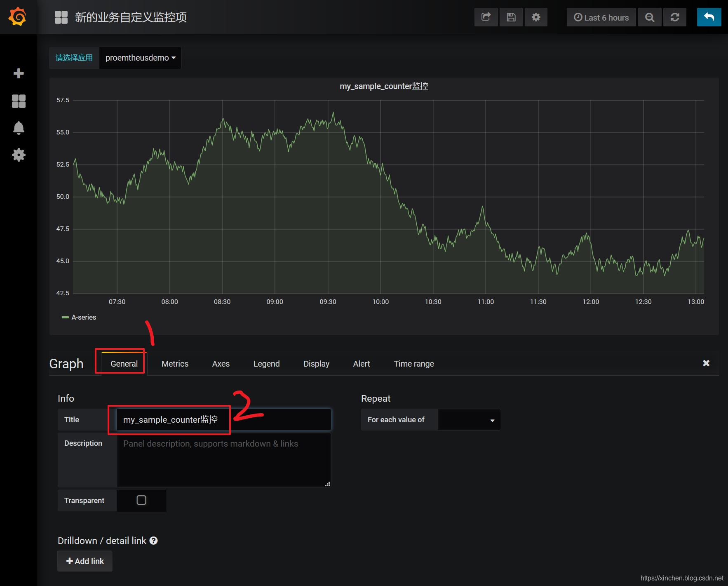Open Alerting bell in the sidebar

(19, 128)
